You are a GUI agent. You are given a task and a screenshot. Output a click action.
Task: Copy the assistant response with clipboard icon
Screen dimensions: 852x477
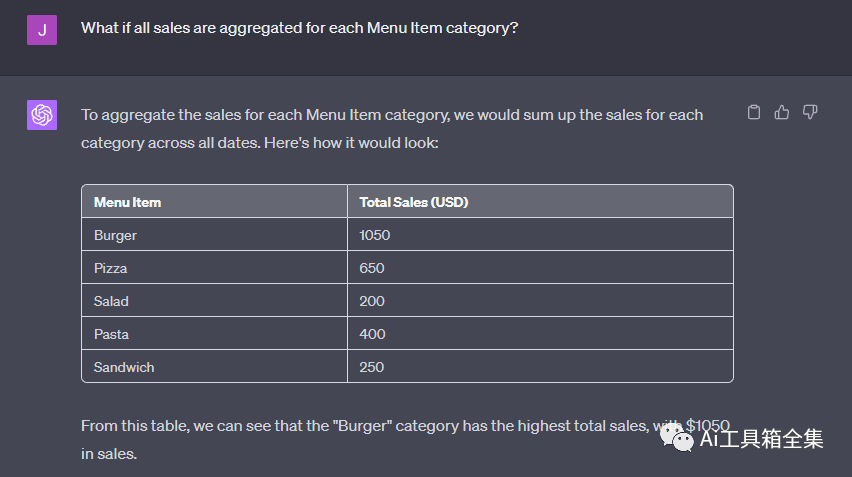[754, 112]
